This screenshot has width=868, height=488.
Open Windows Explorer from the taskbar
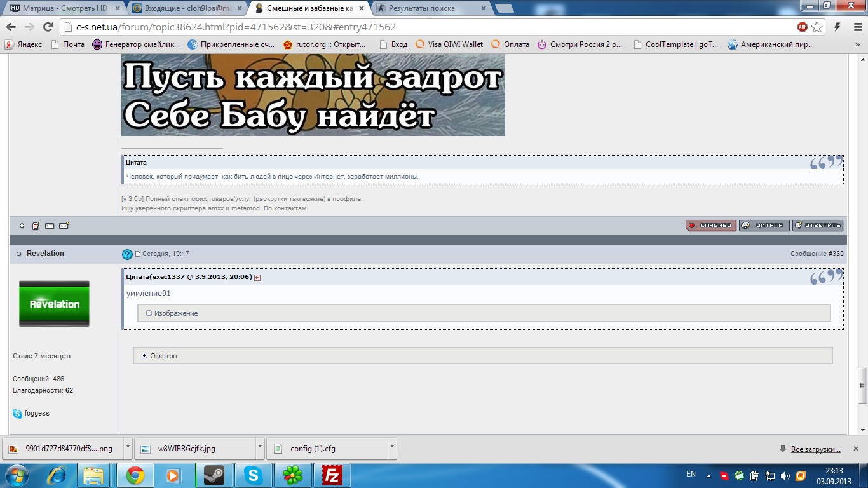(94, 475)
